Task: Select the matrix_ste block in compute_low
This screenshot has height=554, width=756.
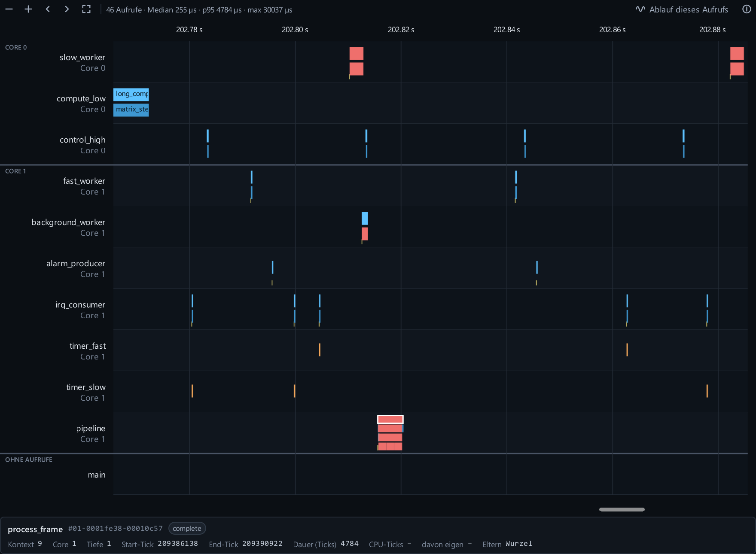Action: (x=131, y=110)
